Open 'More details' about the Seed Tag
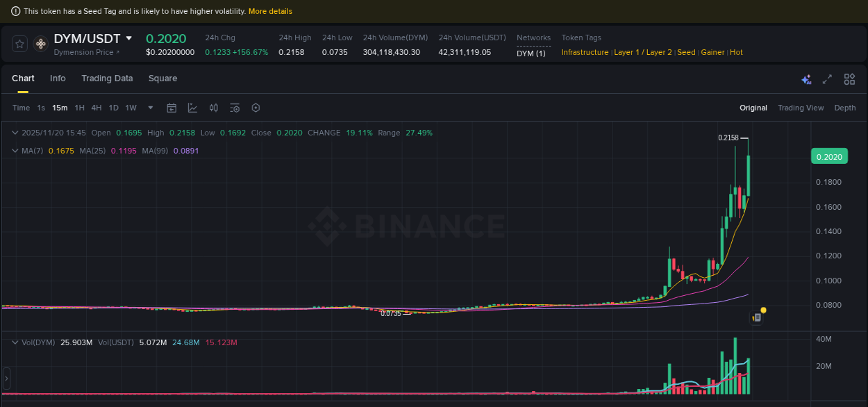Image resolution: width=868 pixels, height=407 pixels. click(x=272, y=11)
